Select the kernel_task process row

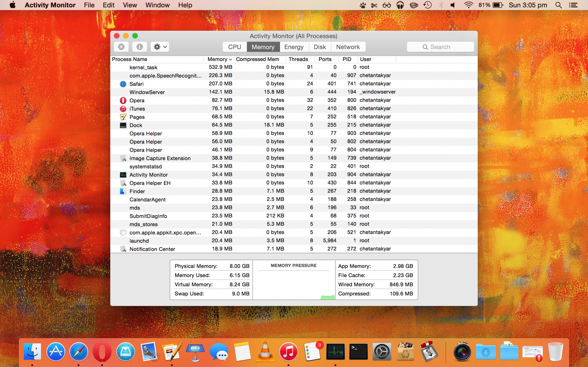pos(294,67)
